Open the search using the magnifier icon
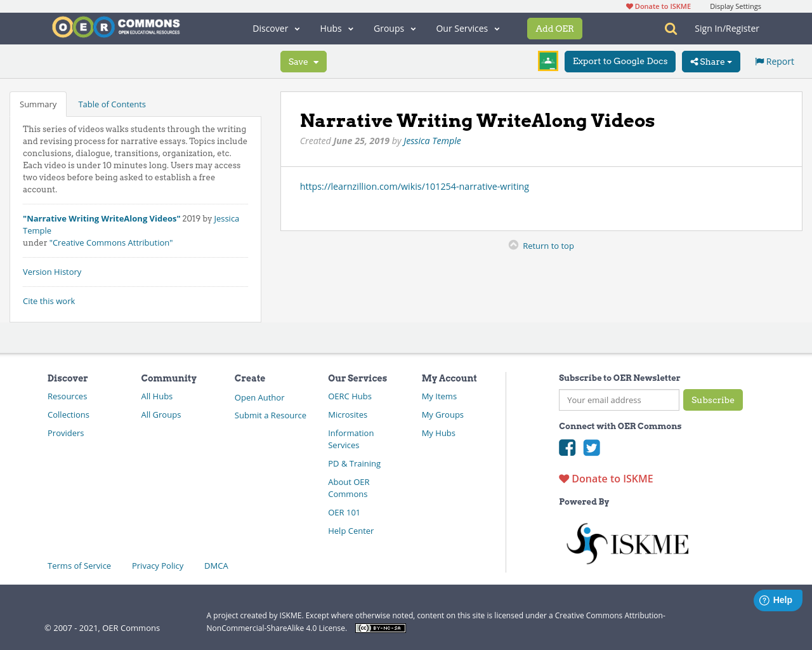 pos(669,28)
